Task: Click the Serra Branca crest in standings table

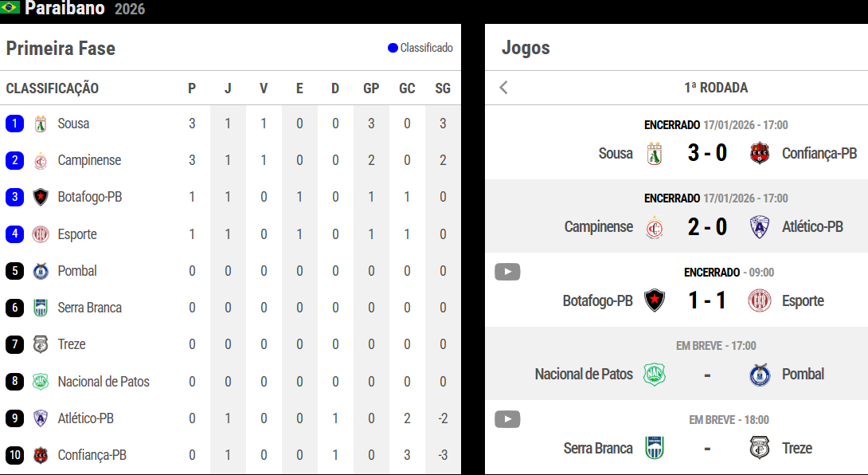Action: point(41,308)
